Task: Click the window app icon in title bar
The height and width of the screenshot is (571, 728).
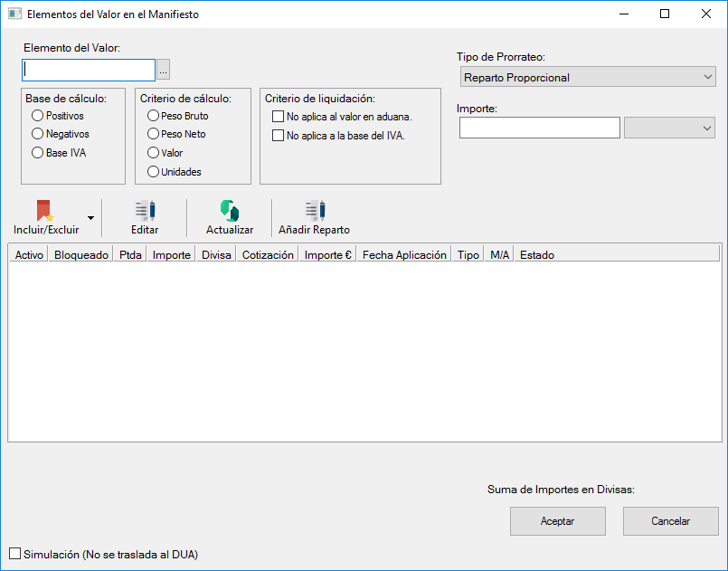Action: [14, 14]
